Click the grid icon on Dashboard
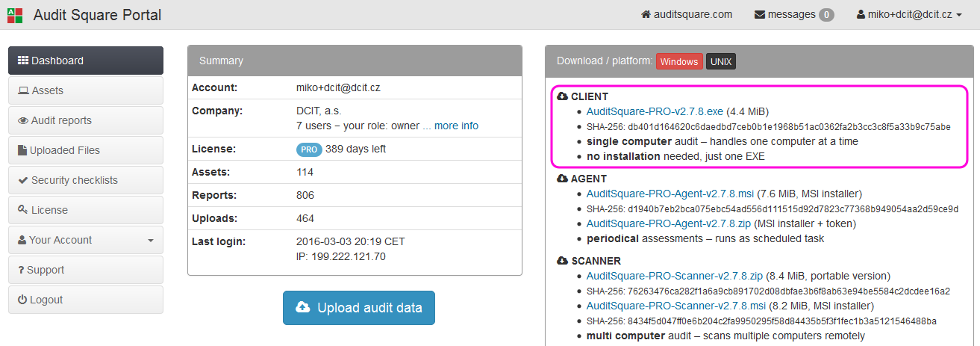Viewport: 980px width, 346px height. click(x=23, y=61)
